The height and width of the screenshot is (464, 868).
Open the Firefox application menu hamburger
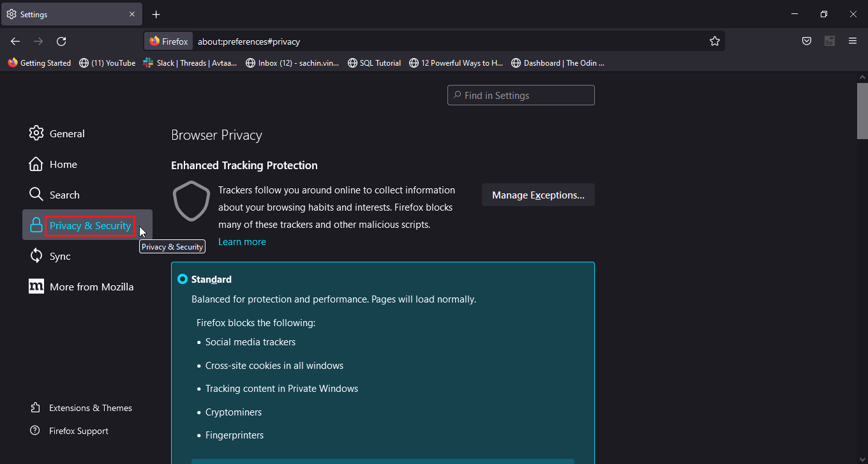pyautogui.click(x=853, y=41)
